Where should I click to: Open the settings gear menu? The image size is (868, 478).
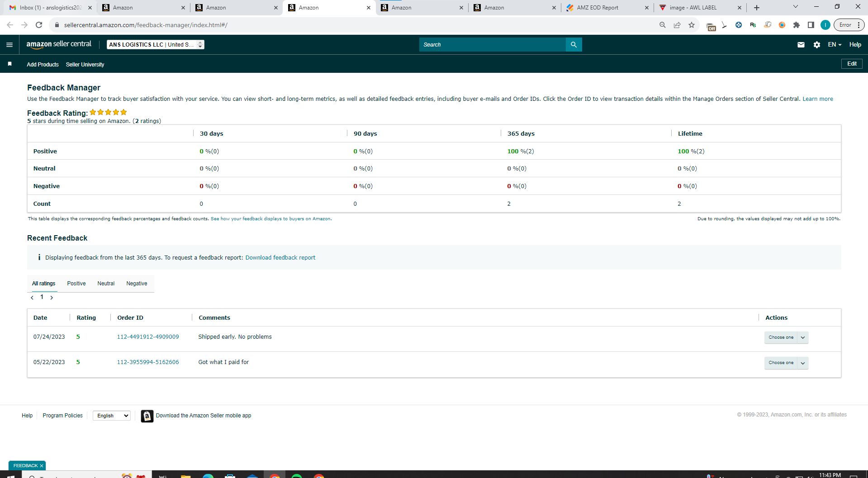[x=816, y=45]
